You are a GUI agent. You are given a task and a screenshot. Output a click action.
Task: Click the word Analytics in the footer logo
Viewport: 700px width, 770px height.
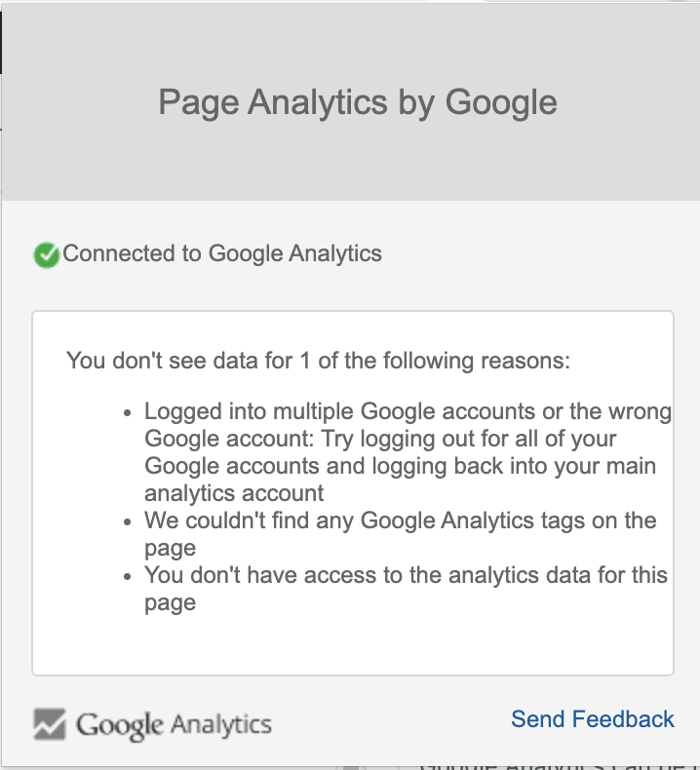(x=221, y=725)
